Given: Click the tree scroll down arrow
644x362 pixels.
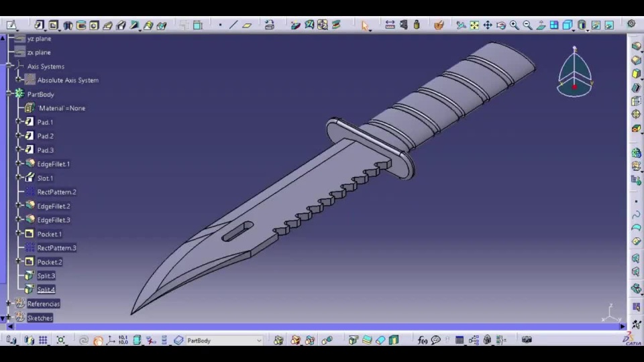Looking at the screenshot, I should tap(3, 318).
